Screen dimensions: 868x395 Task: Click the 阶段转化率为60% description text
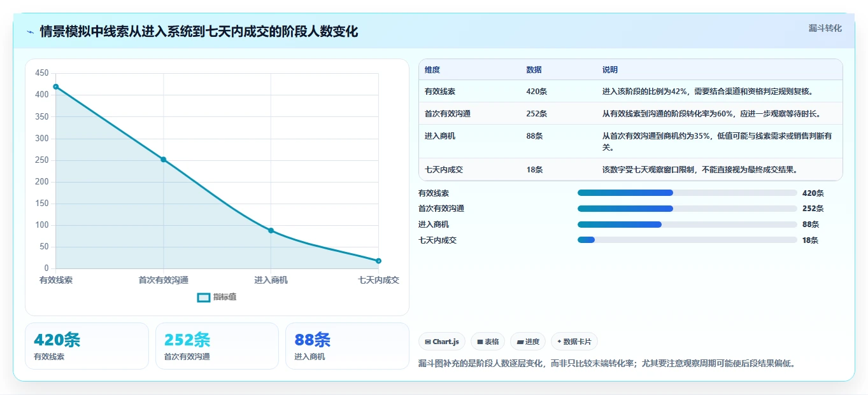click(712, 114)
